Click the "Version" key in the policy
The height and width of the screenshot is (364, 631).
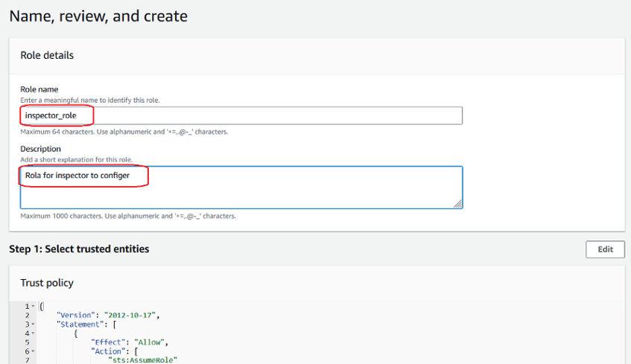click(74, 315)
